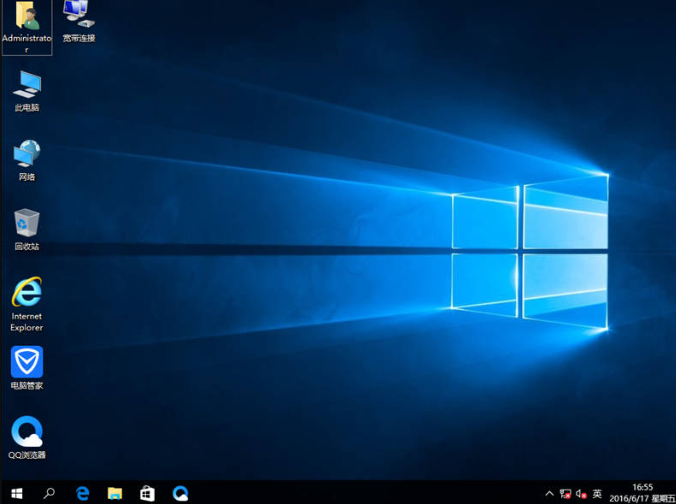676x504 pixels.
Task: Click the taskbar search magnifier
Action: pos(49,493)
